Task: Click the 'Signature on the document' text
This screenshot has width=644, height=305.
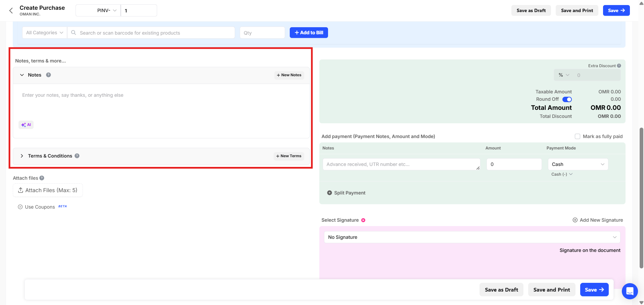Action: (x=590, y=250)
